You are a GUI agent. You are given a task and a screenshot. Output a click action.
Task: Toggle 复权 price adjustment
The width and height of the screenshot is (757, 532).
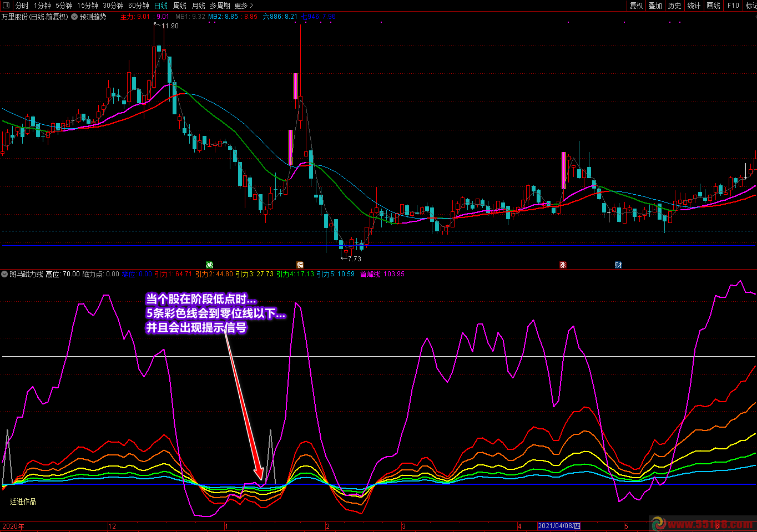coord(636,6)
